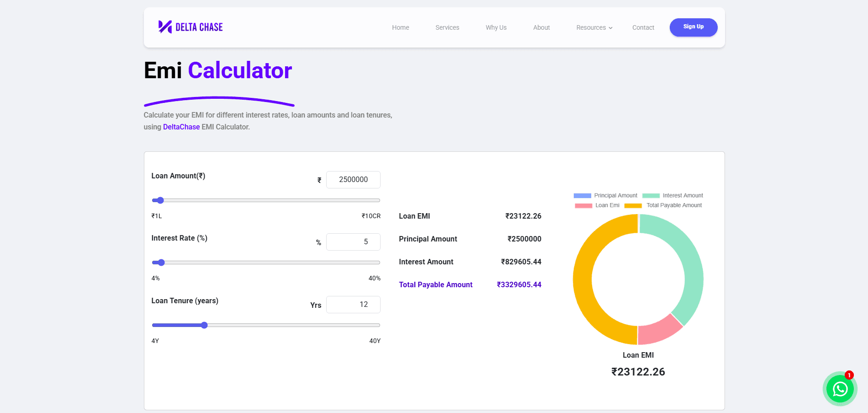Toggle Total Payable Amount legend swatch

(633, 206)
